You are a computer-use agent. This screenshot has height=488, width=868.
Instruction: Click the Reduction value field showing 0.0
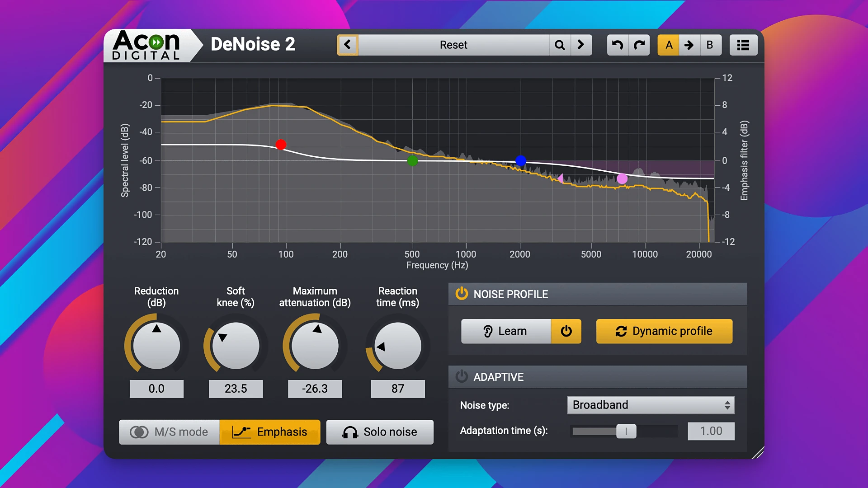click(x=156, y=389)
